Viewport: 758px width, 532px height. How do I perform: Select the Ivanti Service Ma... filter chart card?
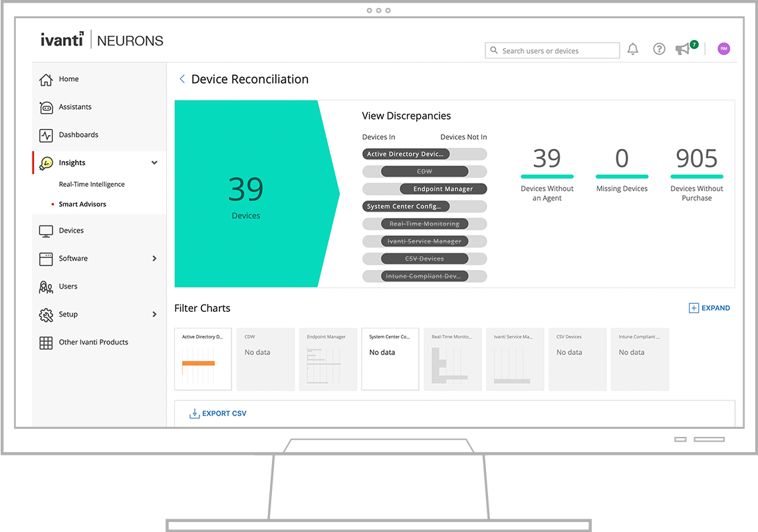515,359
